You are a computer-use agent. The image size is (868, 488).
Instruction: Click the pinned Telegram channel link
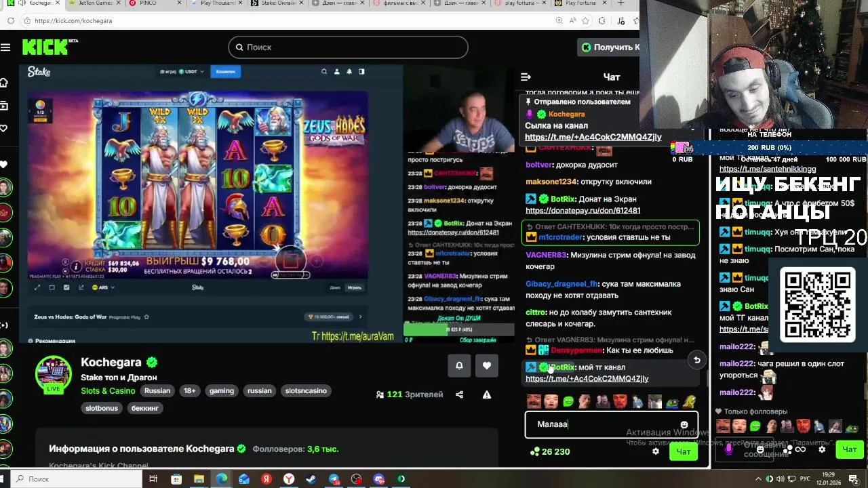[x=593, y=137]
